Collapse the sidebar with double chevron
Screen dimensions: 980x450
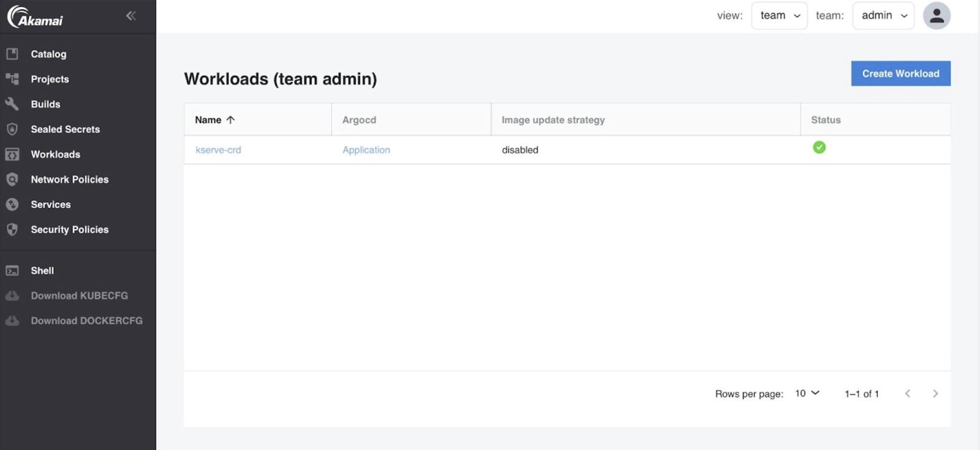130,16
